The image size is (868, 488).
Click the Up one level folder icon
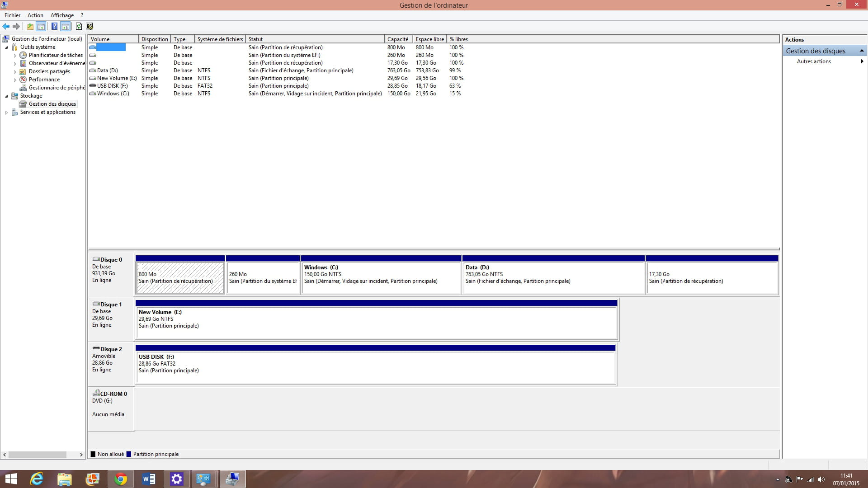(30, 26)
